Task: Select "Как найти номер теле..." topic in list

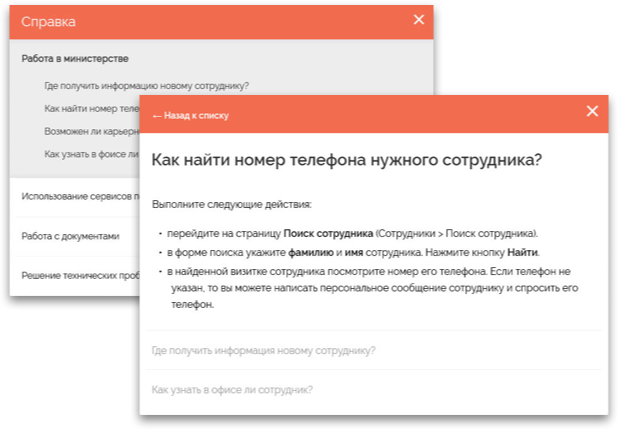Action: tap(92, 108)
